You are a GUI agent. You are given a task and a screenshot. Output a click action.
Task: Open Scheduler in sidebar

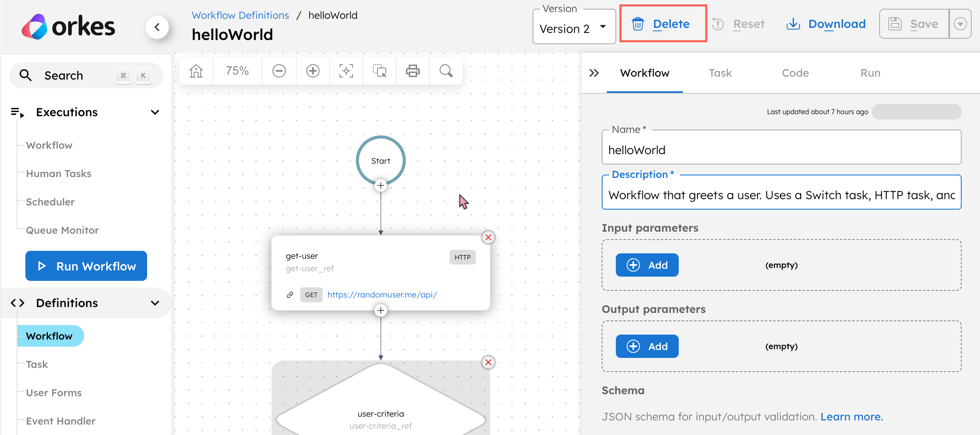[x=50, y=202]
